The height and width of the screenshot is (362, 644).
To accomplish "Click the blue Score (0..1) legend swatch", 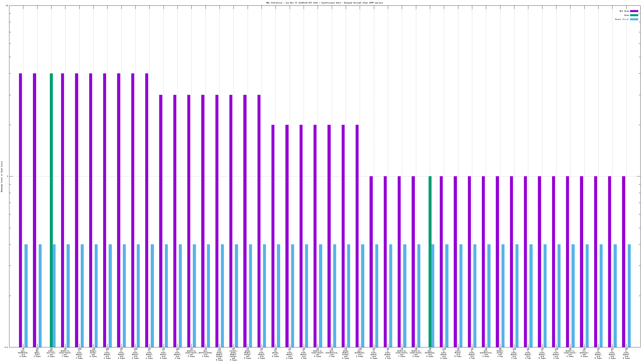I will pyautogui.click(x=634, y=19).
